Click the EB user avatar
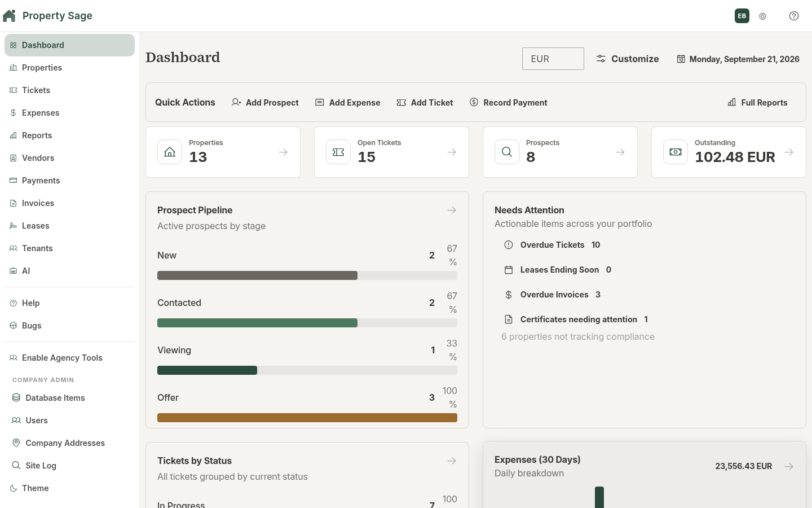The width and height of the screenshot is (812, 508). [742, 16]
